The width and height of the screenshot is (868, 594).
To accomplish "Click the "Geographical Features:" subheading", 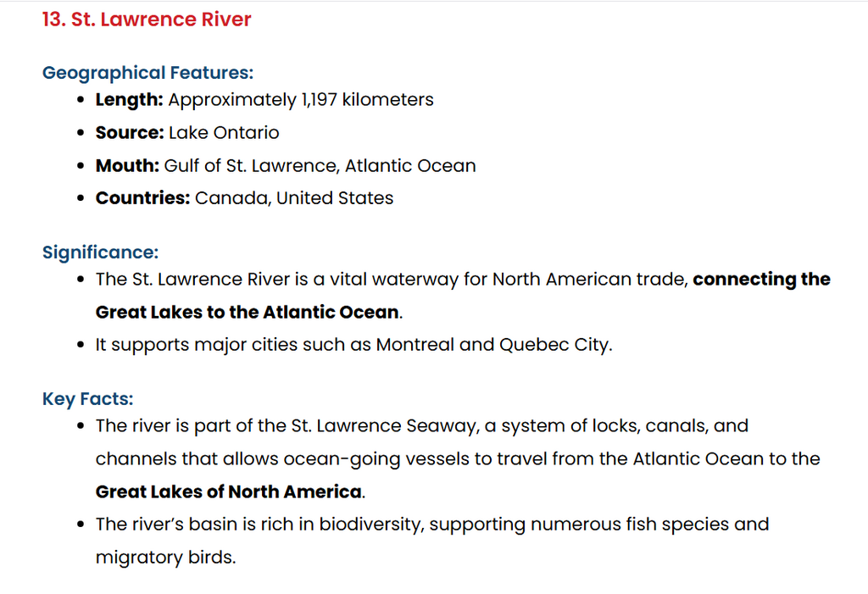I will (x=147, y=73).
